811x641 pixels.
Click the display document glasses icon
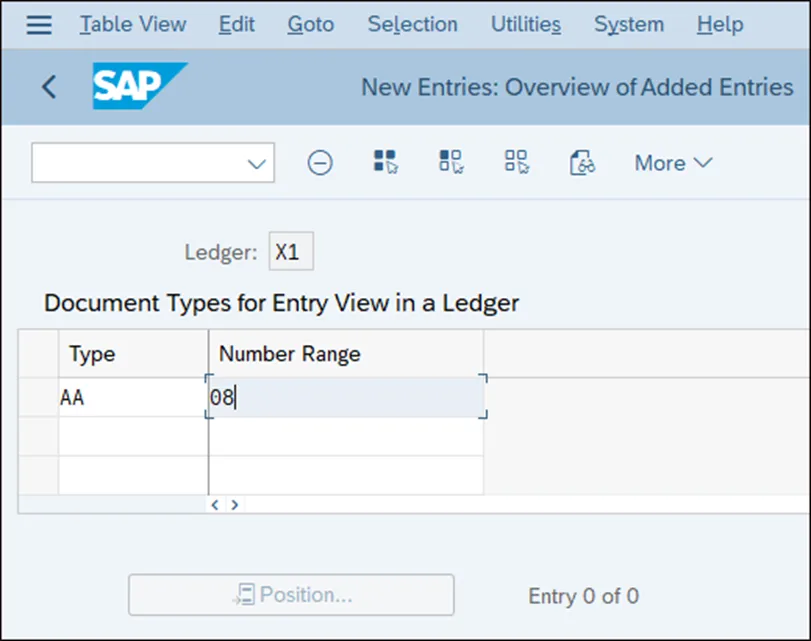[x=582, y=163]
